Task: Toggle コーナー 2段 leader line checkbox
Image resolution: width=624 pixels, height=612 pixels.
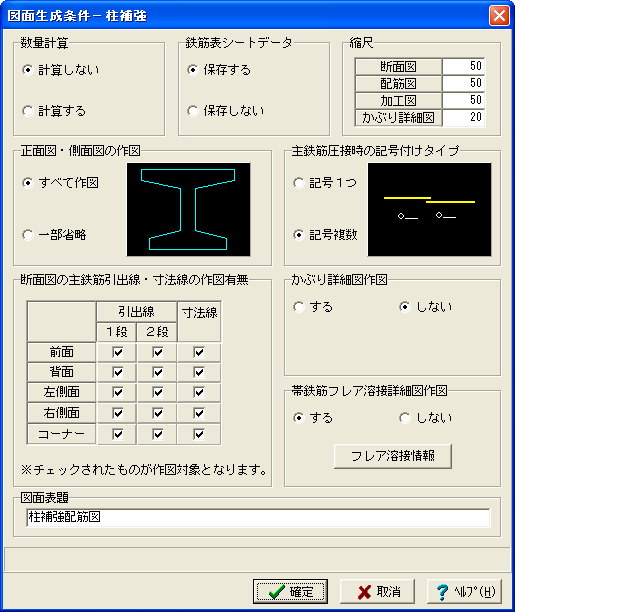Action: tap(158, 434)
